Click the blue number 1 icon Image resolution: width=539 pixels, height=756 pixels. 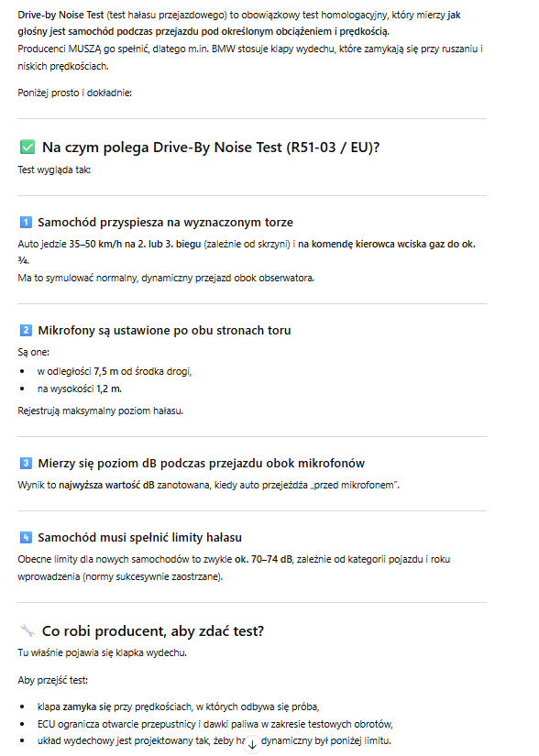click(x=26, y=223)
